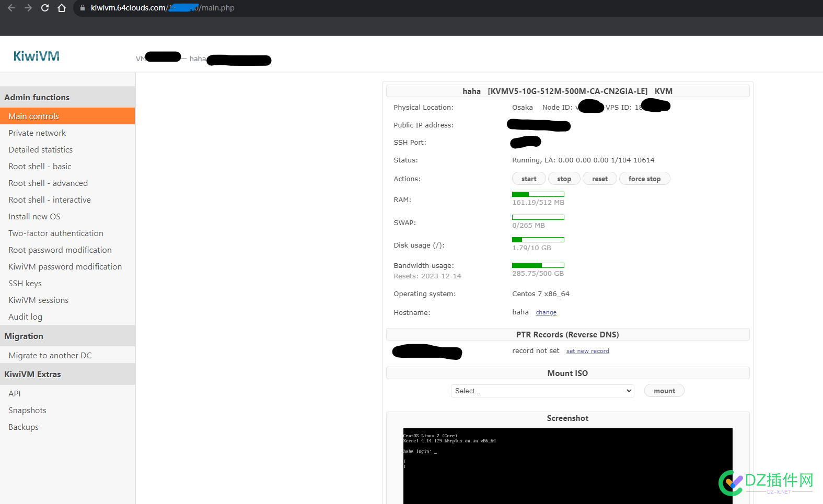Click the Disk usage bar

coord(538,240)
